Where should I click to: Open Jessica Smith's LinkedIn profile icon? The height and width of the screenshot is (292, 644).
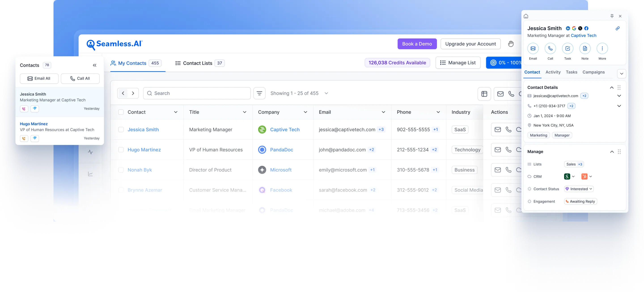[568, 28]
